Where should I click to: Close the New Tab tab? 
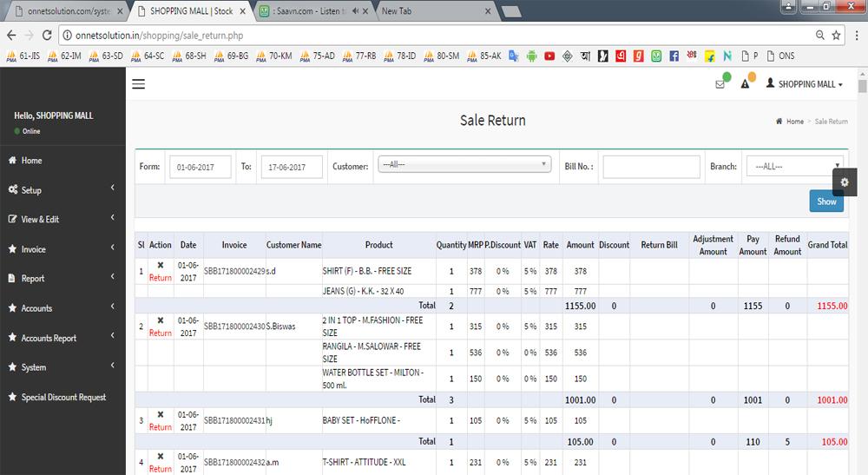488,11
